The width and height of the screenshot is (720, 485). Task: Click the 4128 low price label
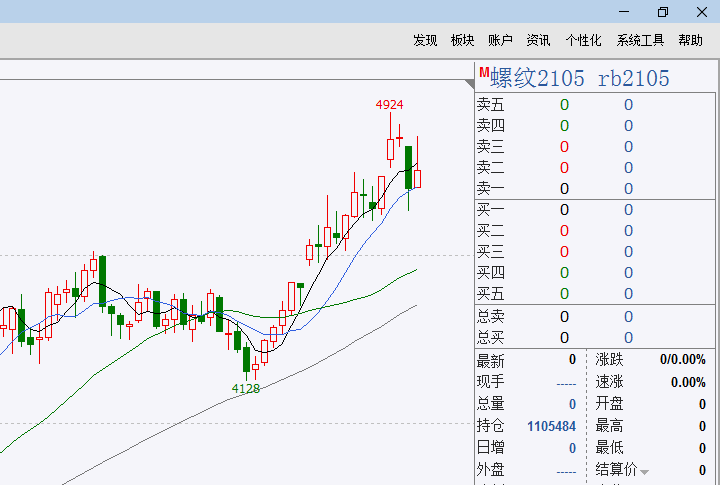click(246, 388)
